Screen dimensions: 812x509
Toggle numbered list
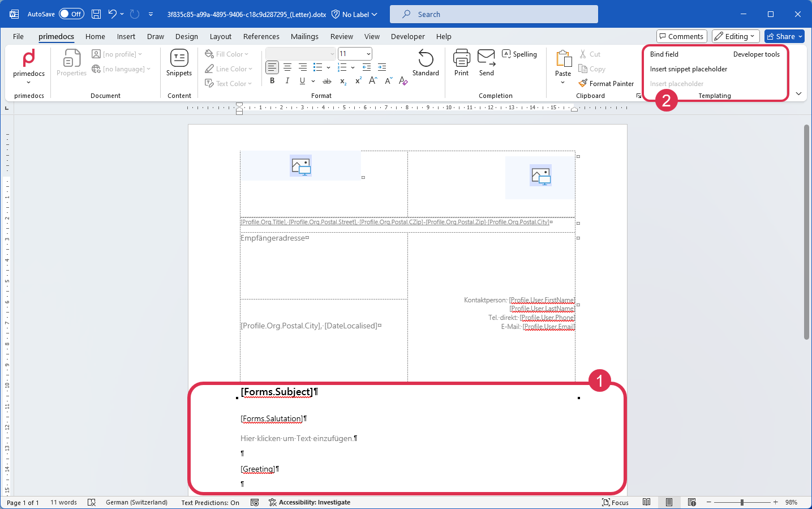342,67
